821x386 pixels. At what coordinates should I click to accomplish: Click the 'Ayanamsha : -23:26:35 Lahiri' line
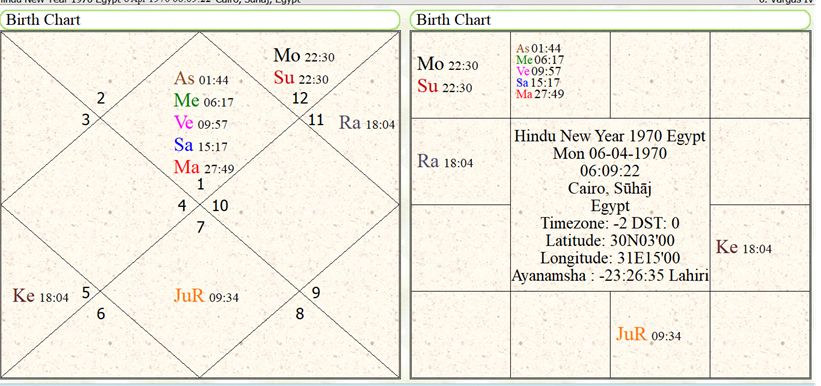pyautogui.click(x=610, y=275)
